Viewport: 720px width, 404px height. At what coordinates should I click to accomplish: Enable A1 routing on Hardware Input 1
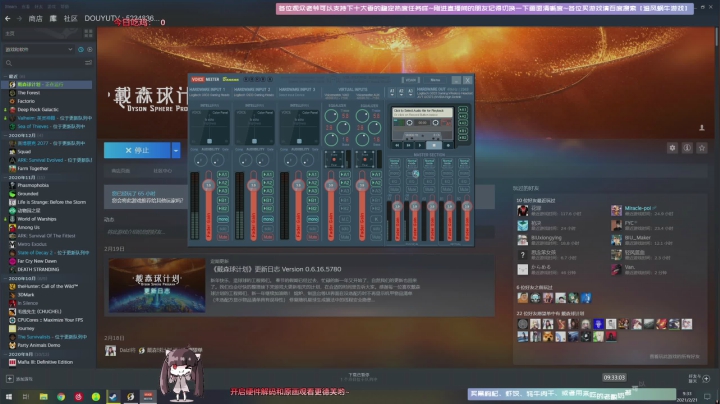click(223, 174)
